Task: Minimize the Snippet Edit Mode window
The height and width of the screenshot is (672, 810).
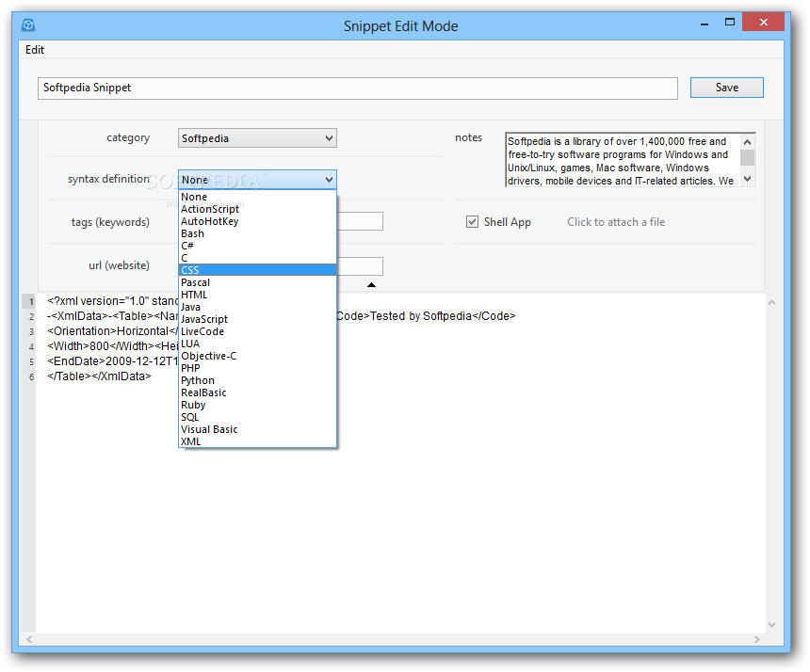Action: pyautogui.click(x=705, y=24)
